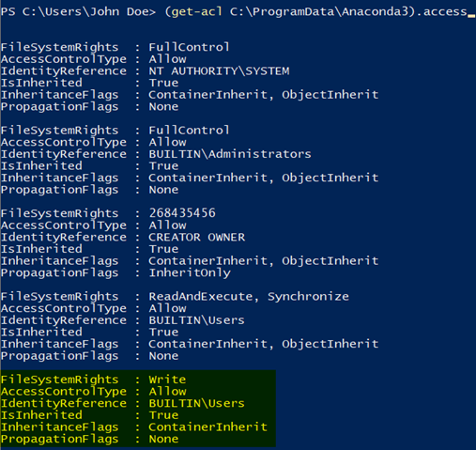Click the highlighted IsInherited True value
Image resolution: width=476 pixels, height=450 pixels.
point(163,415)
